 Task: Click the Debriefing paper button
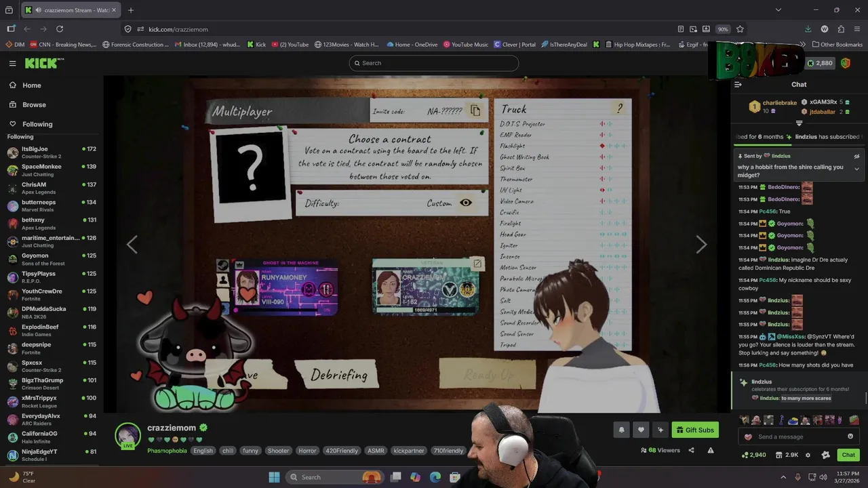click(x=338, y=375)
